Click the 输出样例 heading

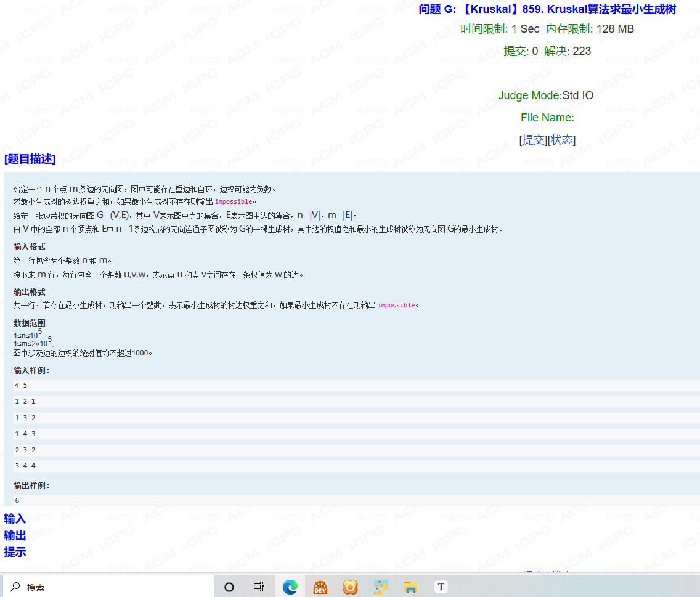tap(31, 485)
